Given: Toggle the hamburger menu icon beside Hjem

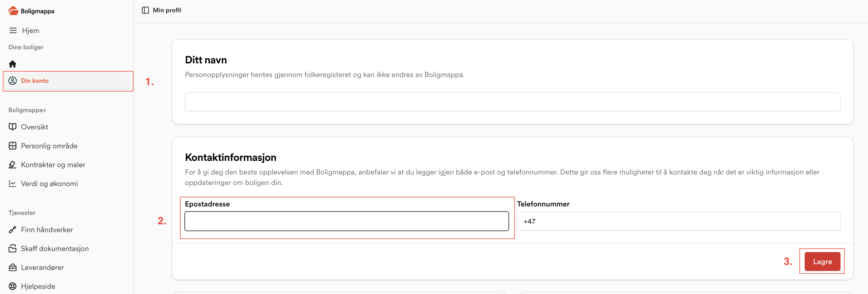Looking at the screenshot, I should click(x=13, y=30).
